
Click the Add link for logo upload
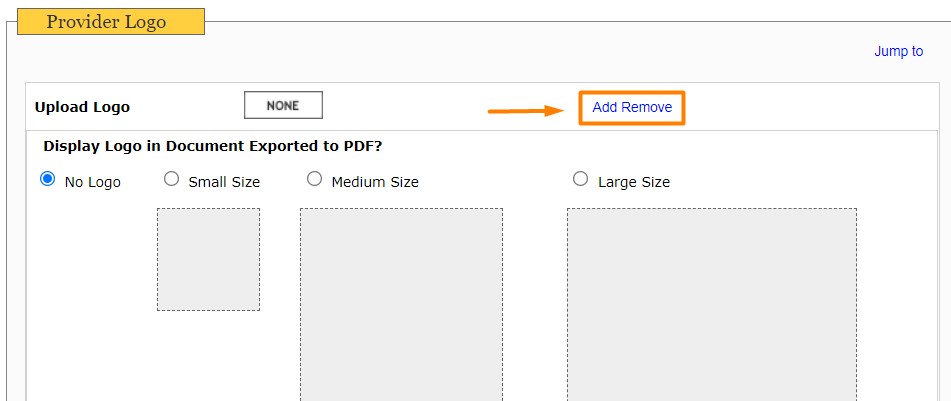pyautogui.click(x=604, y=107)
